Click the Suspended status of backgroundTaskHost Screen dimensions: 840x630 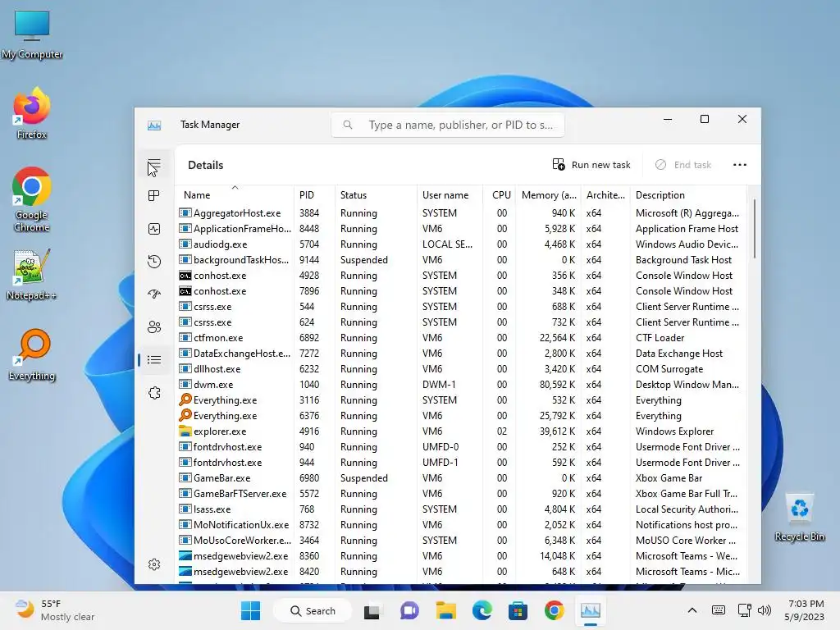(x=363, y=260)
